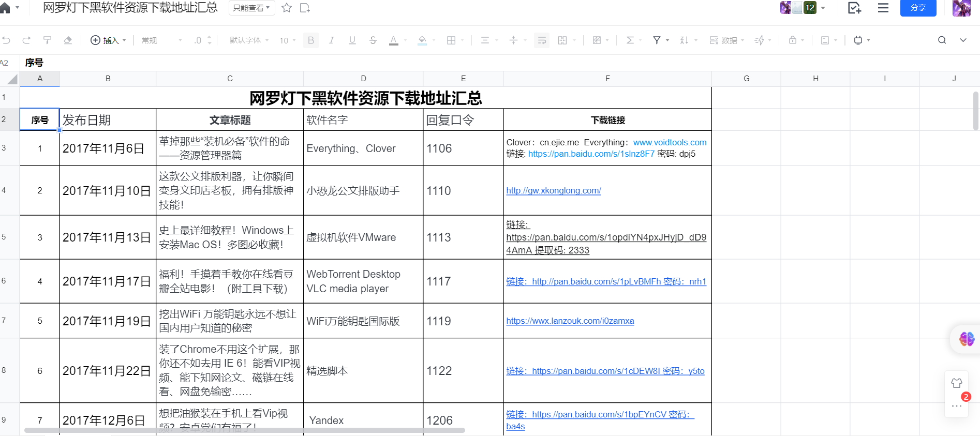Viewport: 980px width, 436px height.
Task: Select column F header
Action: [x=607, y=79]
